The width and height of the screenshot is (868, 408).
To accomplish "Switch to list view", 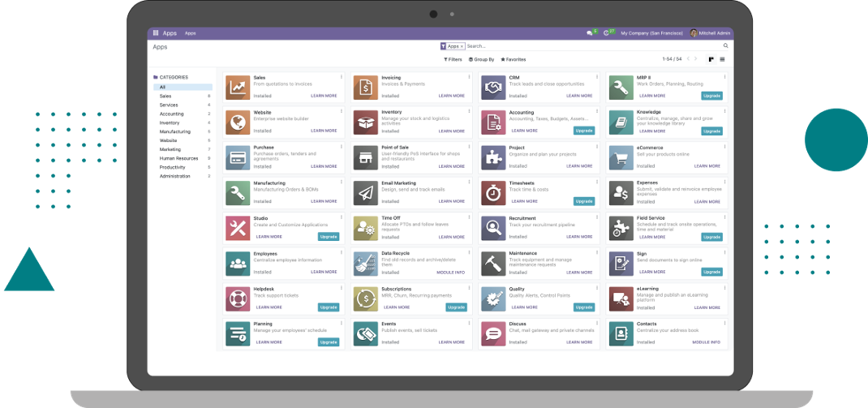I will point(723,59).
